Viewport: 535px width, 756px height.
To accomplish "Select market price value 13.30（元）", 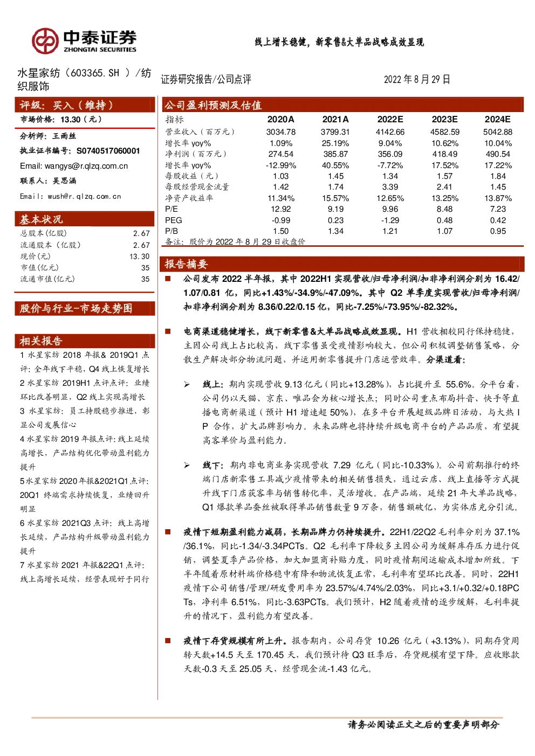I will point(81,120).
